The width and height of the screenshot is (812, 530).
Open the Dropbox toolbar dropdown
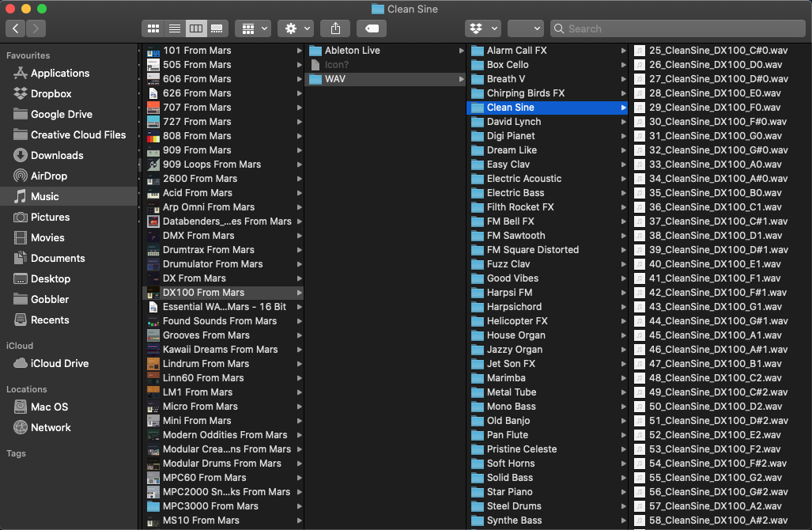(483, 28)
